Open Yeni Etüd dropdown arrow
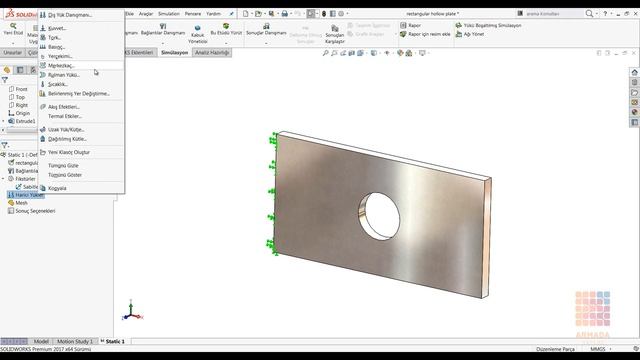Viewport: 640px width, 360px height. tap(13, 43)
